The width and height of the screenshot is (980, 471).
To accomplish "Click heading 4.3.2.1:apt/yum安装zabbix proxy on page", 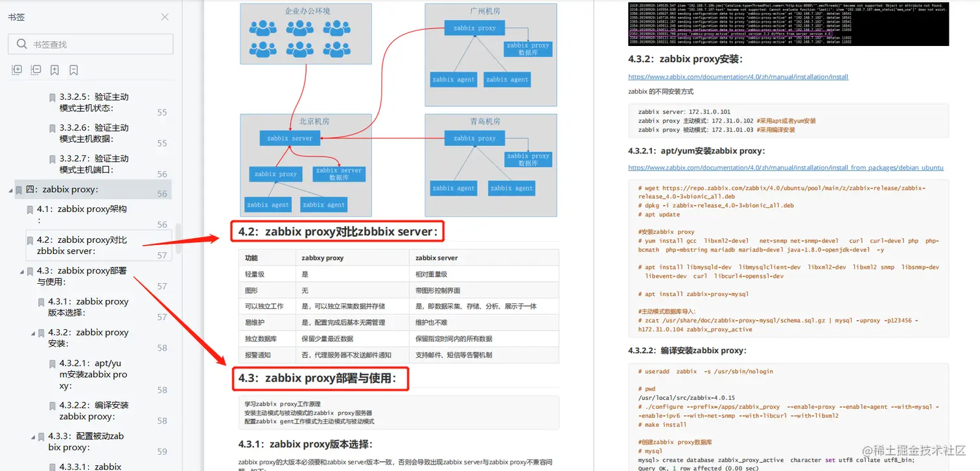I will pos(697,151).
